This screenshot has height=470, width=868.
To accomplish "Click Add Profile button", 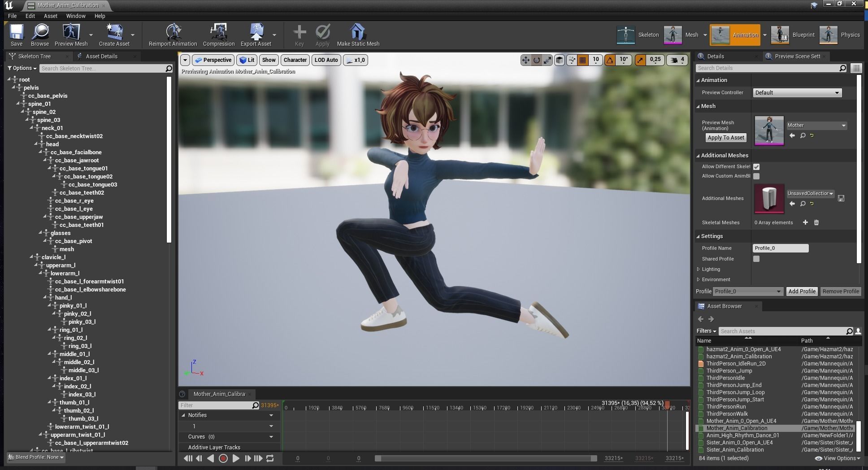I will point(802,292).
